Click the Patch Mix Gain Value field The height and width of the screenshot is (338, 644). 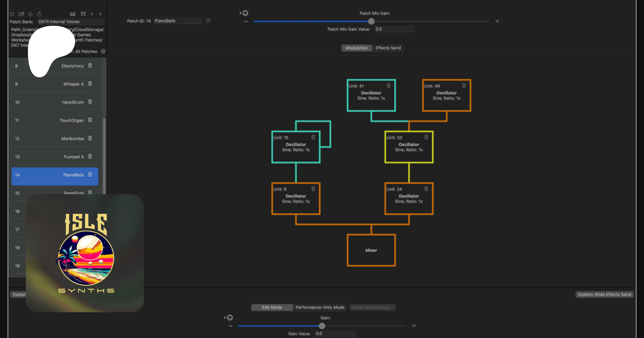coord(394,29)
